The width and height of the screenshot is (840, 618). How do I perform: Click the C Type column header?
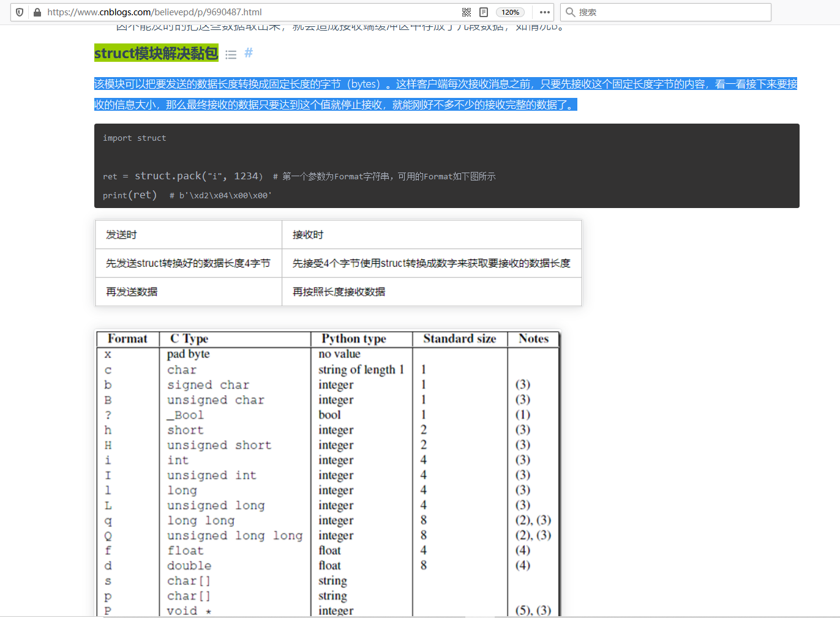click(x=189, y=339)
